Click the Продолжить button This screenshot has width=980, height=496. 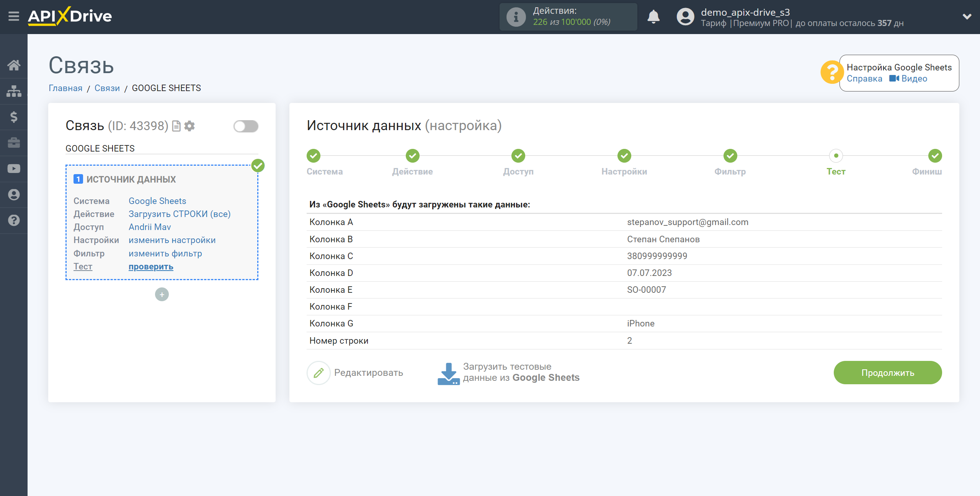point(888,373)
